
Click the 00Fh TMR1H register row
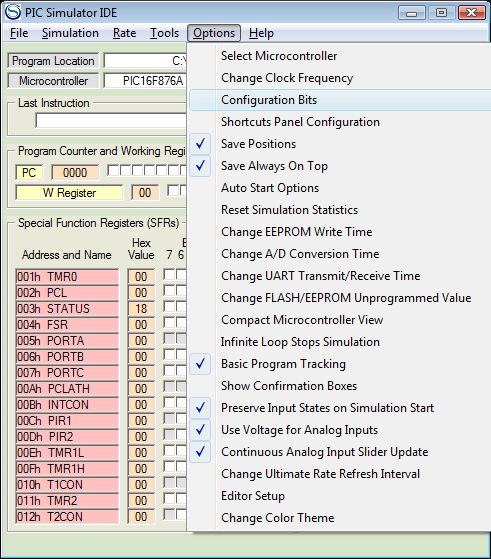[x=67, y=469]
